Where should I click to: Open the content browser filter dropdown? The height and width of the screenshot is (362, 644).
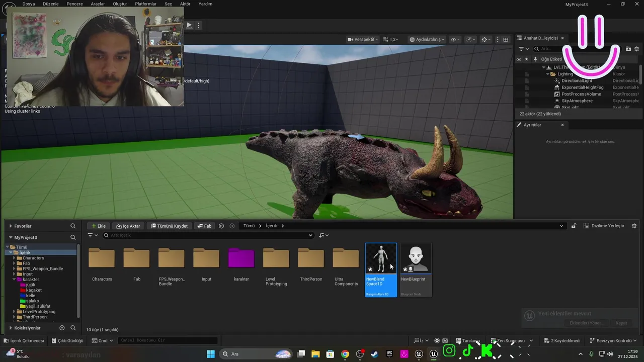[x=93, y=235]
